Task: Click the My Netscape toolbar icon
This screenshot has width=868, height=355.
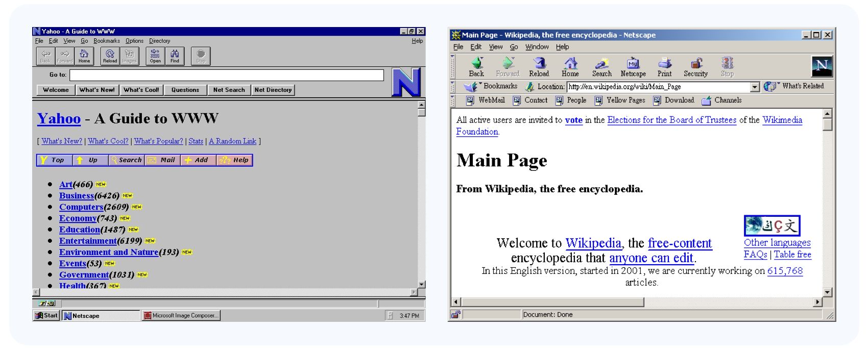Action: tap(633, 66)
